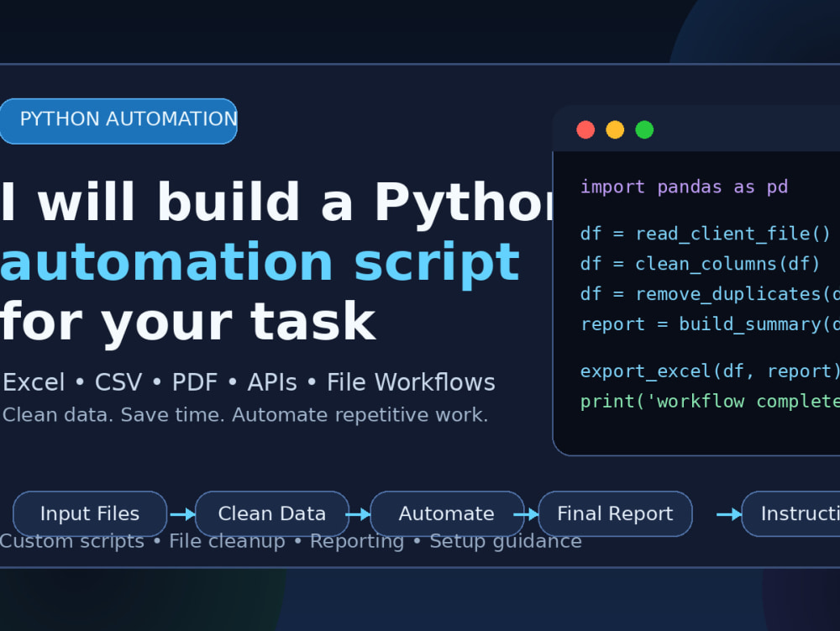The image size is (840, 631).
Task: Select the Automate step pill
Action: pyautogui.click(x=447, y=513)
